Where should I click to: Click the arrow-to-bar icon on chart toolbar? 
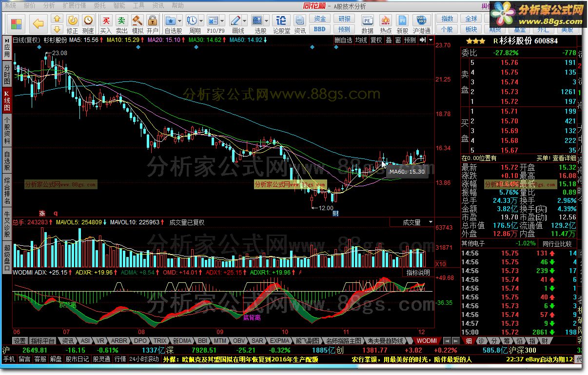point(423,40)
